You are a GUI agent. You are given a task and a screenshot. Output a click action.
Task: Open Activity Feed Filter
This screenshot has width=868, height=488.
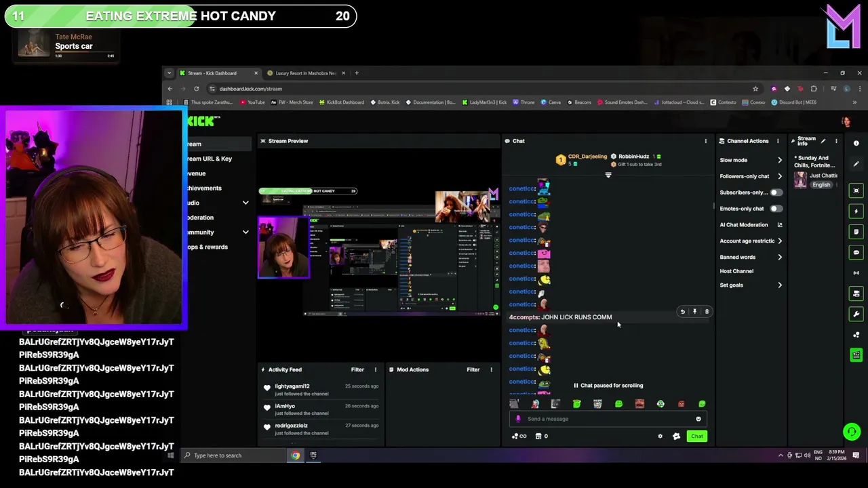[x=357, y=370]
